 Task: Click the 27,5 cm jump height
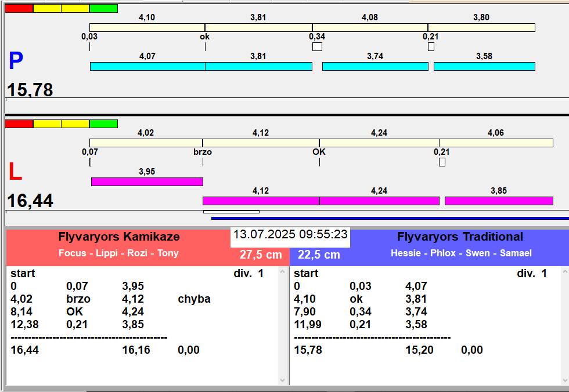click(261, 255)
